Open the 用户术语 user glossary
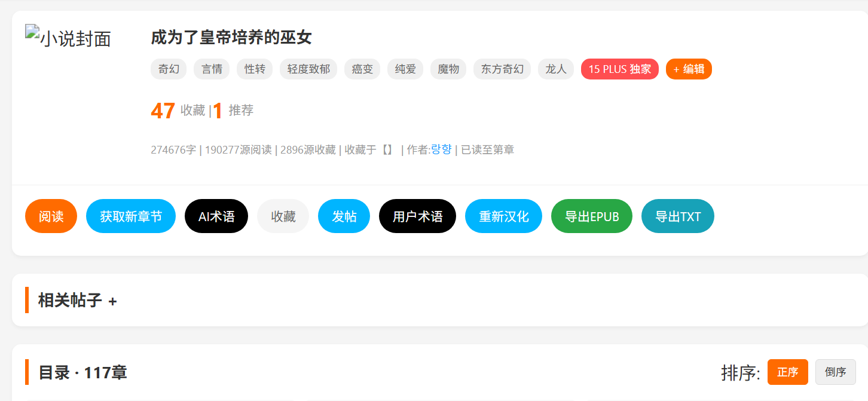The height and width of the screenshot is (401, 868). click(417, 216)
